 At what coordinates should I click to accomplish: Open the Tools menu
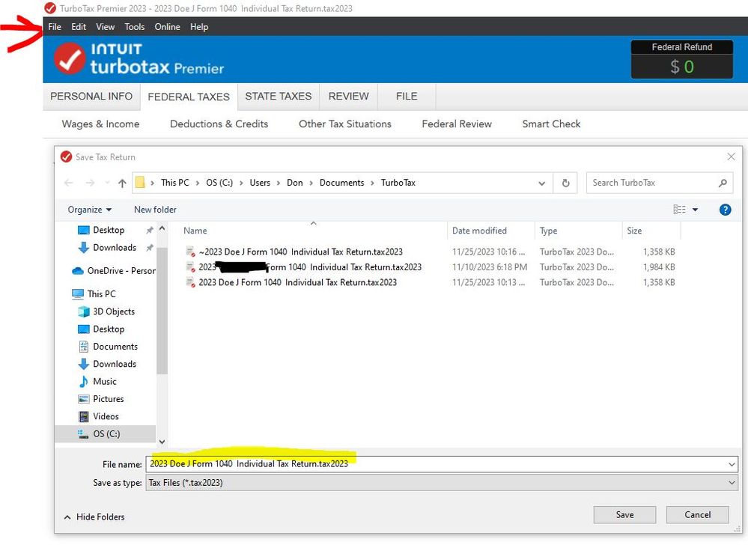[x=135, y=27]
